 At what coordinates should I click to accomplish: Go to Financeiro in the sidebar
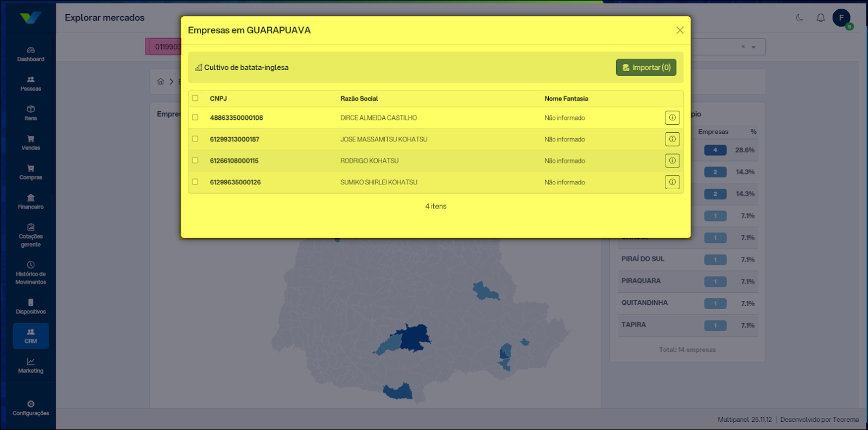point(31,201)
